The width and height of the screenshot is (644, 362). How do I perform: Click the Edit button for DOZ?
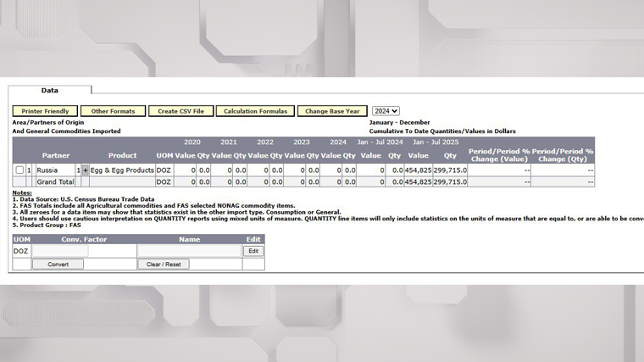[x=253, y=251]
